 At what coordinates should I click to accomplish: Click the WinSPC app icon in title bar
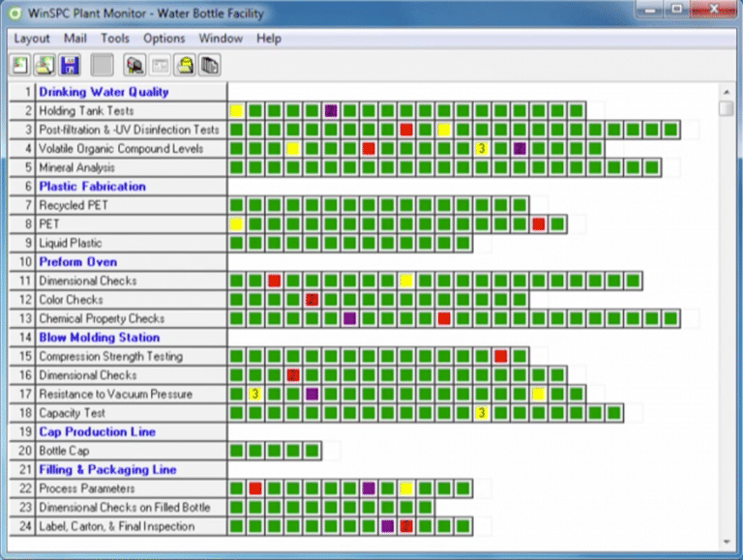point(14,14)
